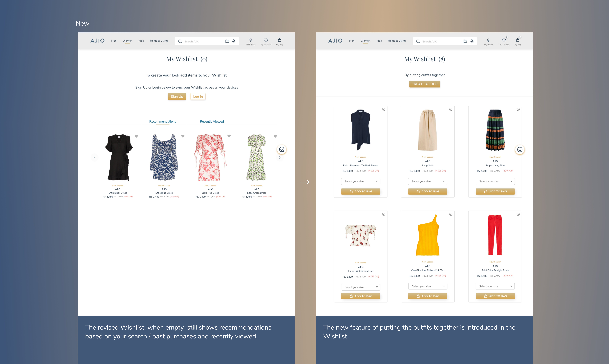This screenshot has width=609, height=364.
Task: Click camera search icon in left search bar
Action: tap(227, 41)
